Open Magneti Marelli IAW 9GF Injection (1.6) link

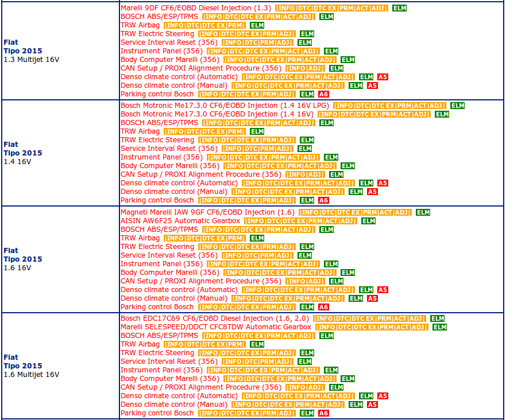(207, 212)
